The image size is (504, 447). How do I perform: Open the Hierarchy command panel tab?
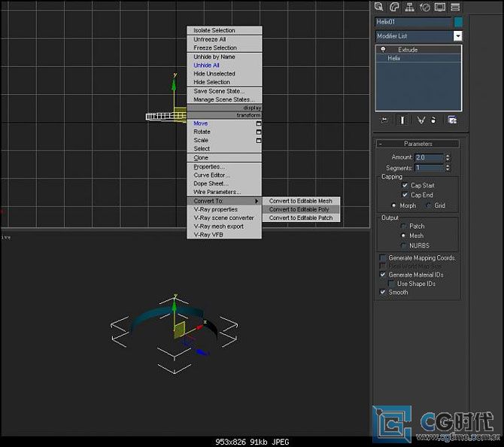[x=409, y=7]
